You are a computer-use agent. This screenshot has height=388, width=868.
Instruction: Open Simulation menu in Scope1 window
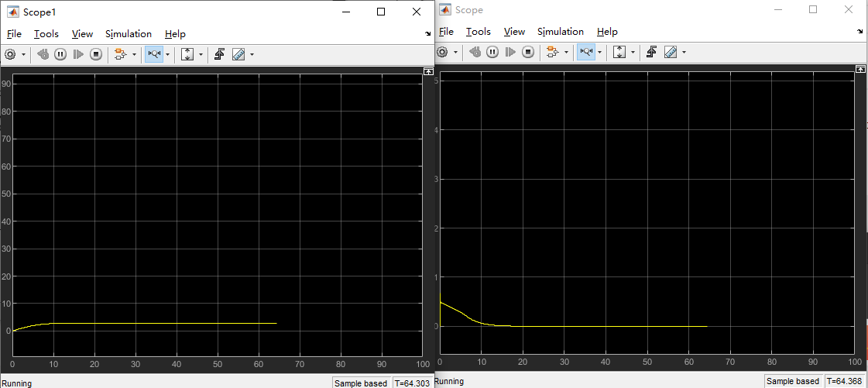[x=129, y=34]
